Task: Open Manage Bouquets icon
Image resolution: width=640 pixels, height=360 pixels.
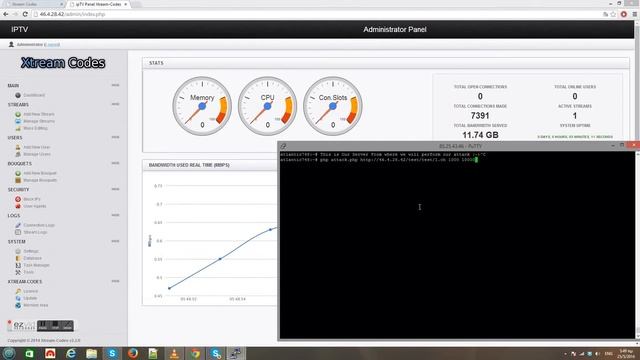Action: click(18, 180)
